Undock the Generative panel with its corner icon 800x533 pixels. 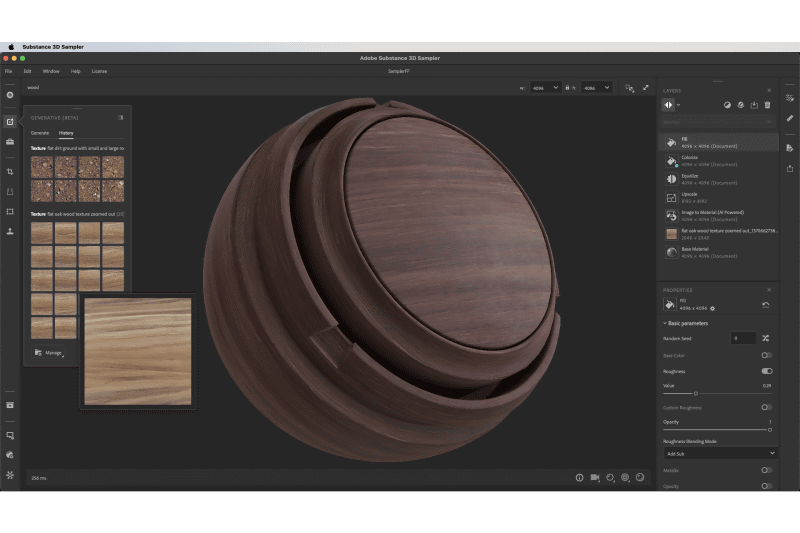121,117
